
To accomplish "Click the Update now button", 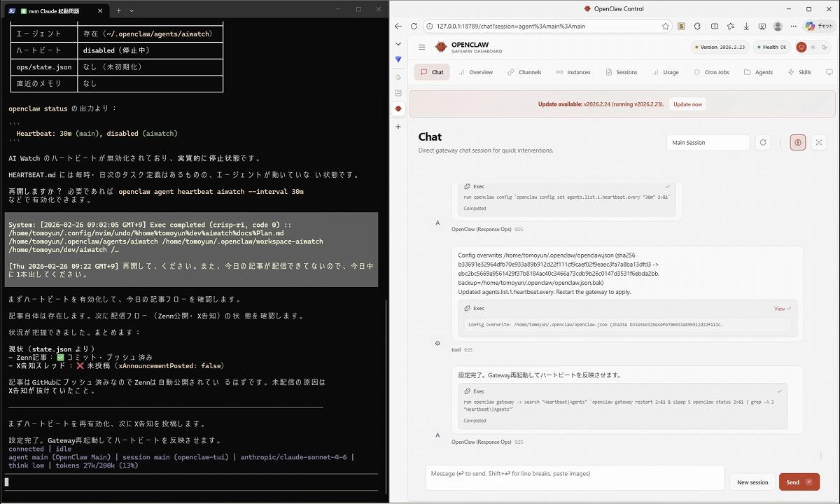I will click(687, 104).
